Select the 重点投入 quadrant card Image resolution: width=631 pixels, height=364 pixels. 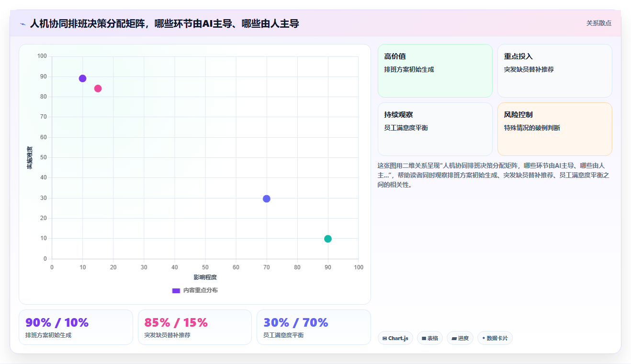point(555,71)
